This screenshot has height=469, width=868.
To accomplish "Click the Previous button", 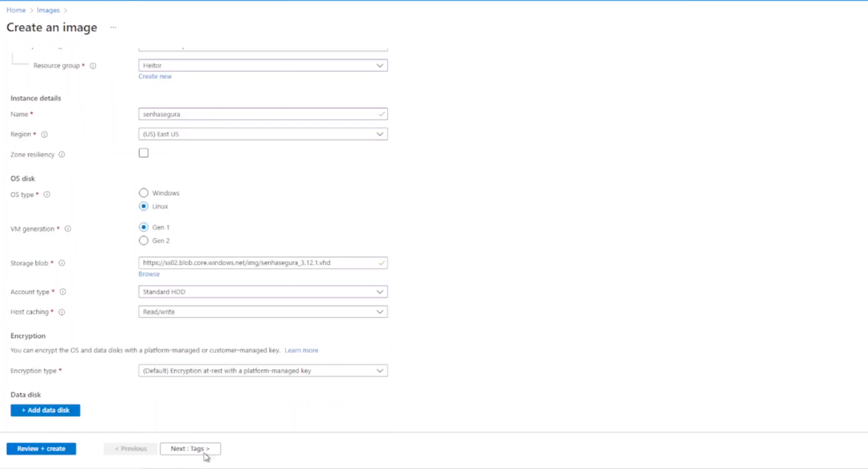I will click(x=131, y=448).
